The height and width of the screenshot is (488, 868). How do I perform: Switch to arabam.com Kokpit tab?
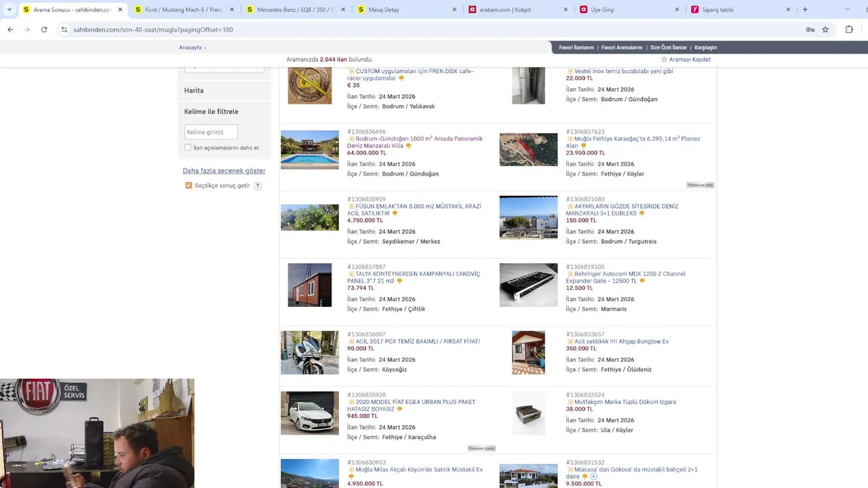pyautogui.click(x=517, y=9)
